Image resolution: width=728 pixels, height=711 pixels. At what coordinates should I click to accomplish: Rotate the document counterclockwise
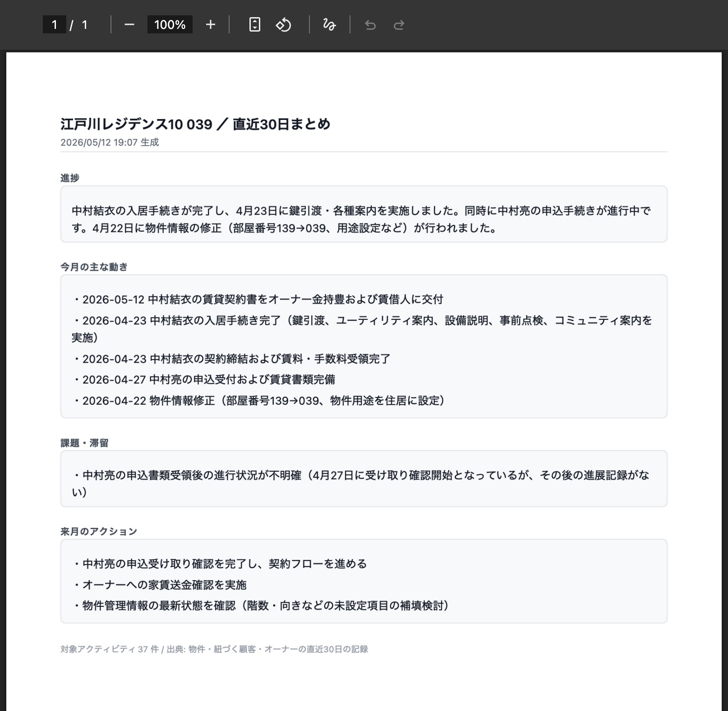pyautogui.click(x=284, y=25)
